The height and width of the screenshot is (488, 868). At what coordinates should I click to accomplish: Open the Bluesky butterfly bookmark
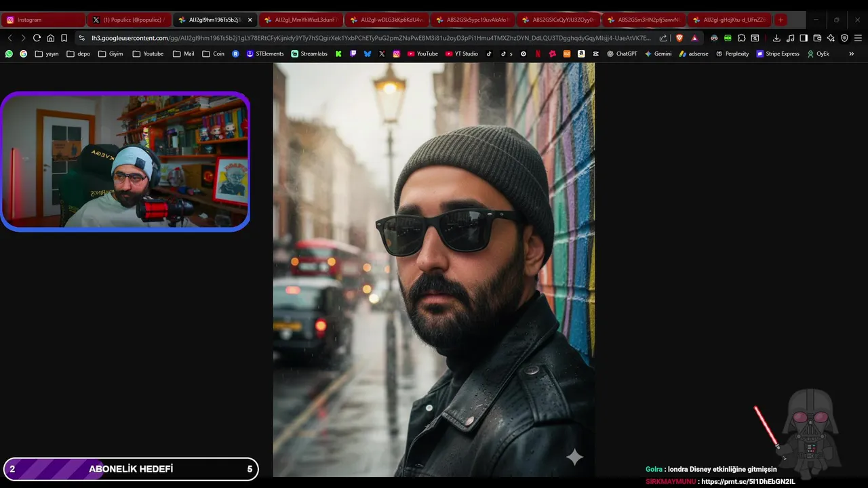click(x=368, y=54)
